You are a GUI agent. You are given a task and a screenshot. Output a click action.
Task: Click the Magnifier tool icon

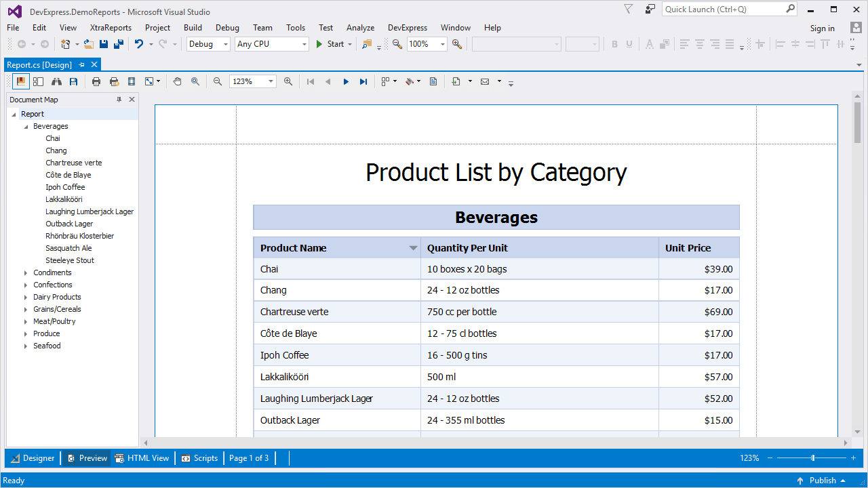point(195,81)
